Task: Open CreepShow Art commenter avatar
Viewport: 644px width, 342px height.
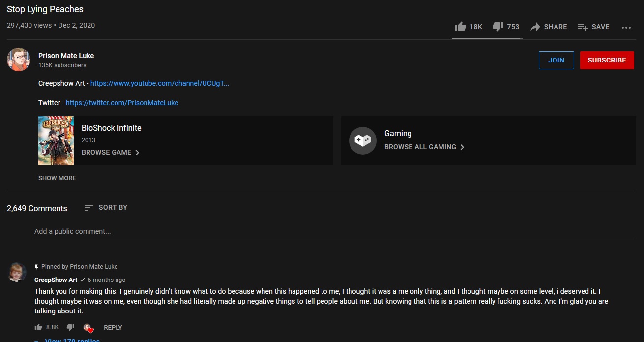Action: (17, 272)
